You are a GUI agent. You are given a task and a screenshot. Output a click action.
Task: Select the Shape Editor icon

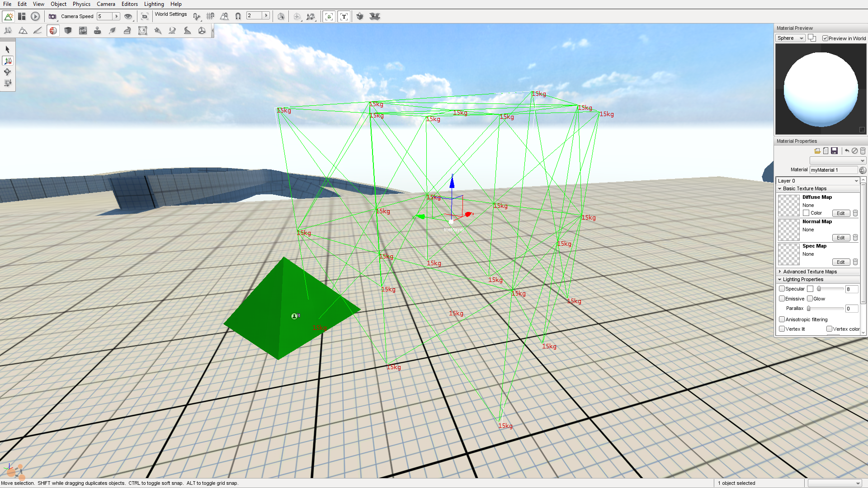[x=202, y=31]
